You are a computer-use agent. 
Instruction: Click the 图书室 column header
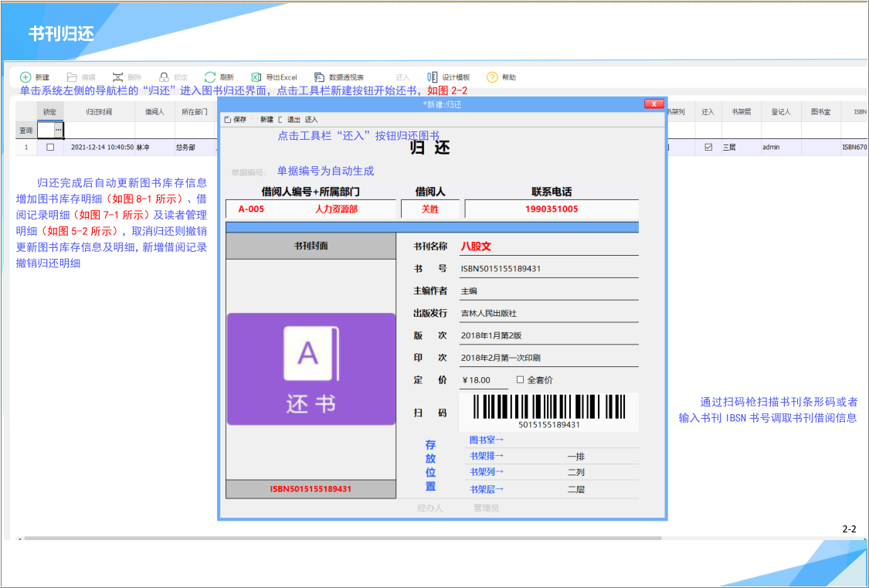pos(821,112)
